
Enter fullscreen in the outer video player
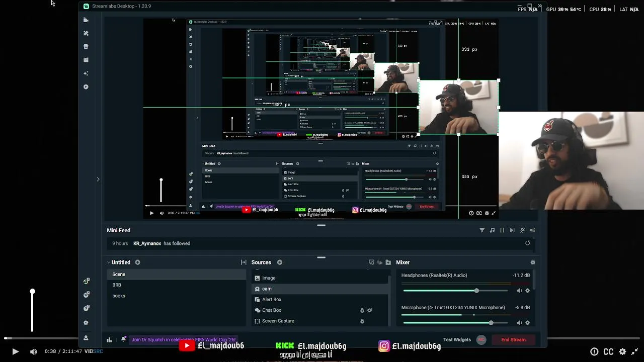(x=635, y=352)
